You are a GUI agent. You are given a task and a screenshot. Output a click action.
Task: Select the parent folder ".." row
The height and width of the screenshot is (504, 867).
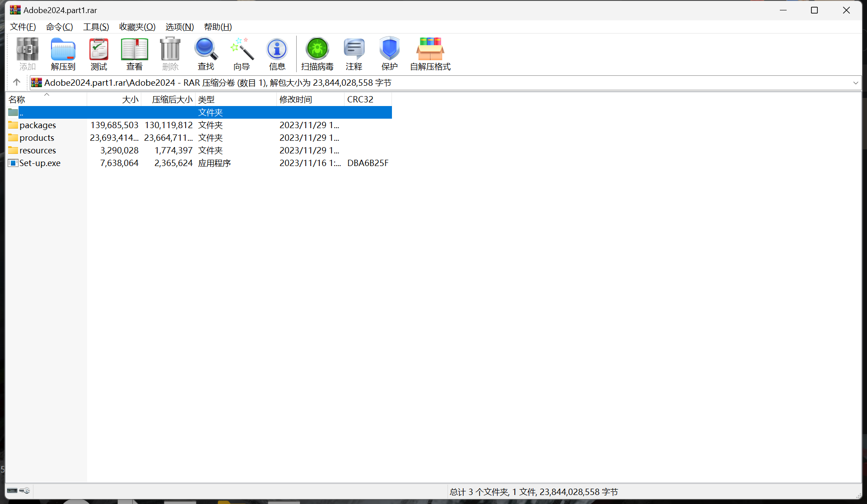(199, 112)
